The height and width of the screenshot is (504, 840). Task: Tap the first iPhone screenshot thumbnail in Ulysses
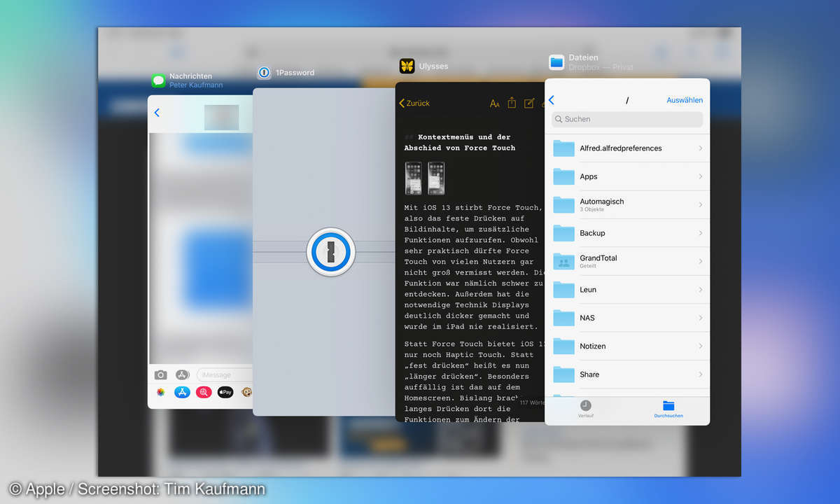tap(414, 178)
